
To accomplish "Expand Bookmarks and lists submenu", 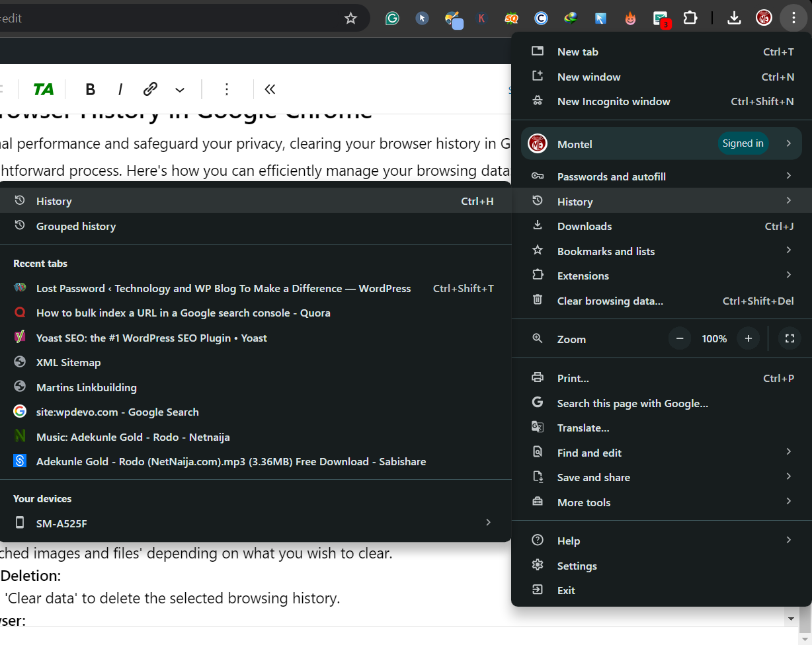I will pos(661,251).
